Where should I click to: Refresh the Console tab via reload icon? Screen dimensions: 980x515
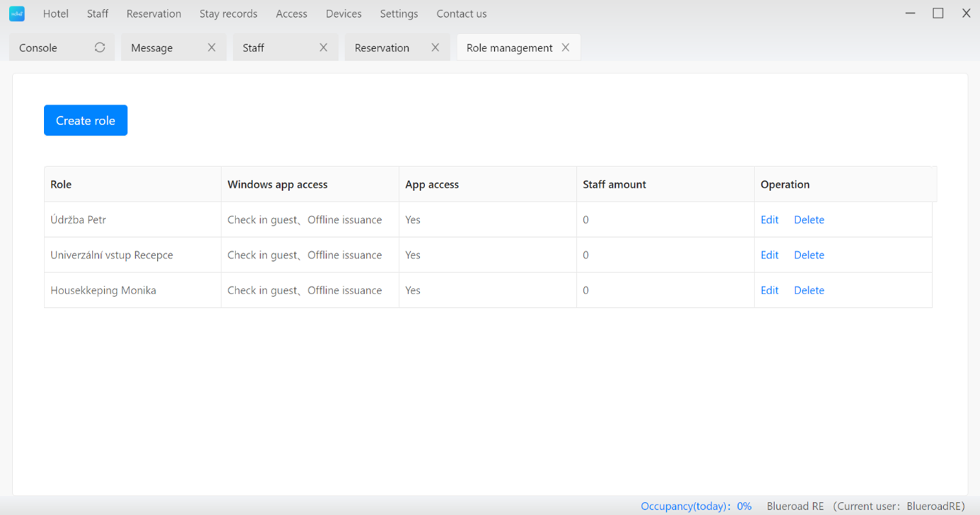point(100,47)
